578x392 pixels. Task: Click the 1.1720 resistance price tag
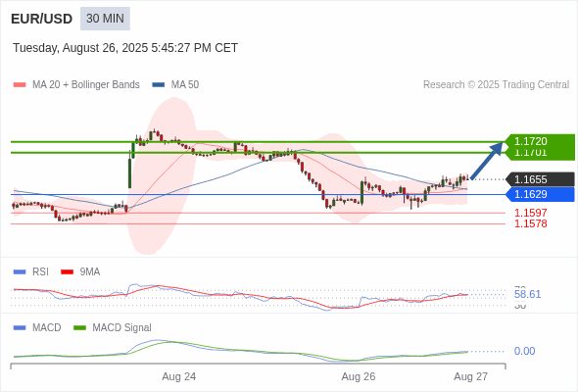(x=540, y=141)
